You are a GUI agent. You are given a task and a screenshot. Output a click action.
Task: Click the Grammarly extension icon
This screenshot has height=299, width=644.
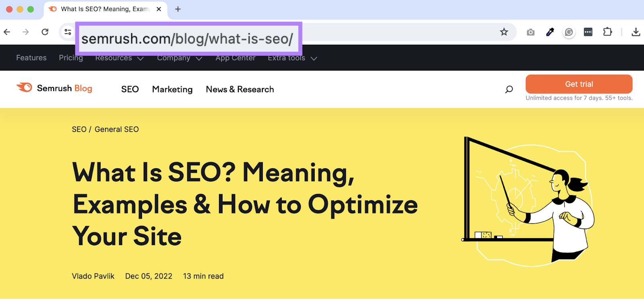click(x=569, y=32)
